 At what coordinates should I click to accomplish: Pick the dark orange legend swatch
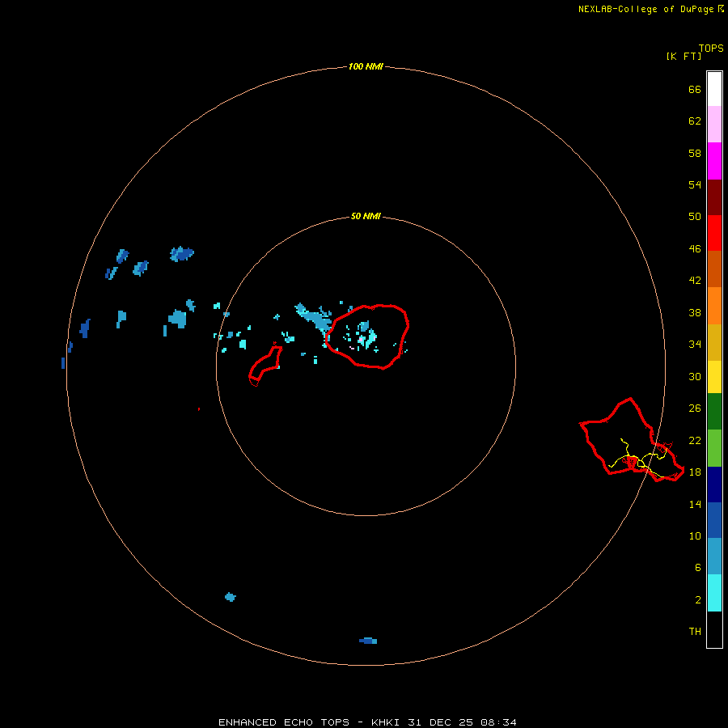point(714,269)
